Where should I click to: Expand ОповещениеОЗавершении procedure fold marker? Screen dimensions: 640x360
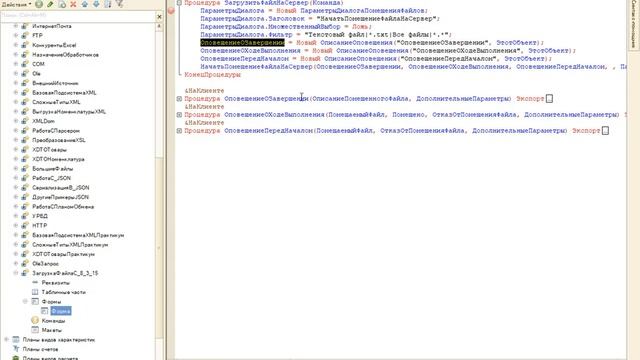click(179, 99)
